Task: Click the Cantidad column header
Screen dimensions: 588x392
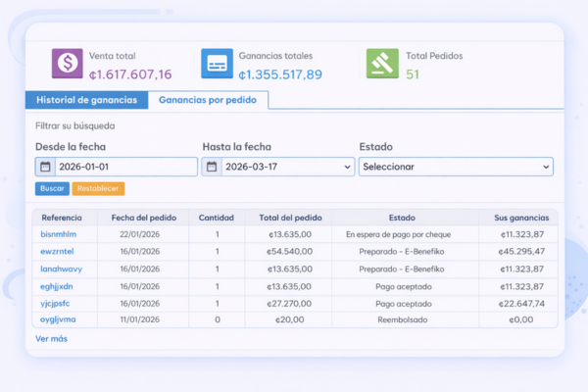Action: point(217,218)
